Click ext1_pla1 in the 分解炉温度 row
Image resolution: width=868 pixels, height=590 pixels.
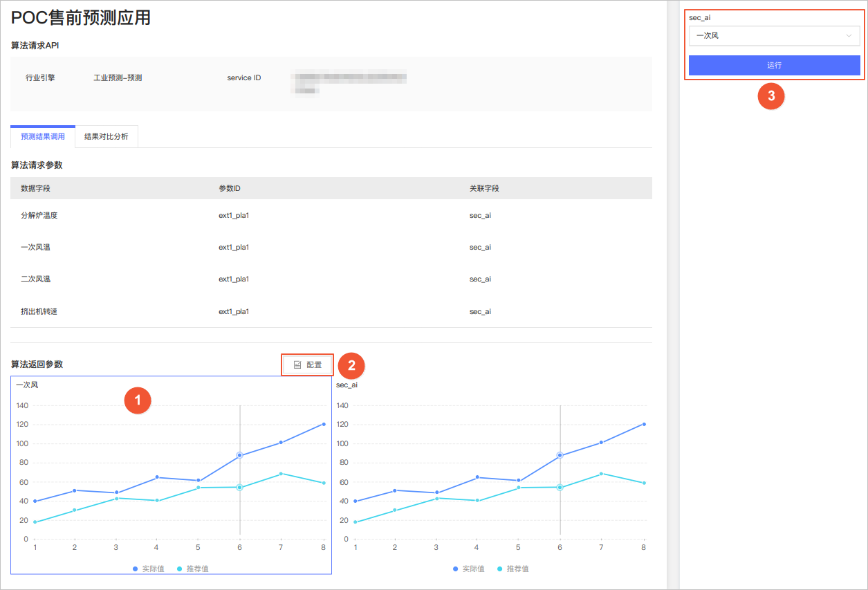click(234, 215)
